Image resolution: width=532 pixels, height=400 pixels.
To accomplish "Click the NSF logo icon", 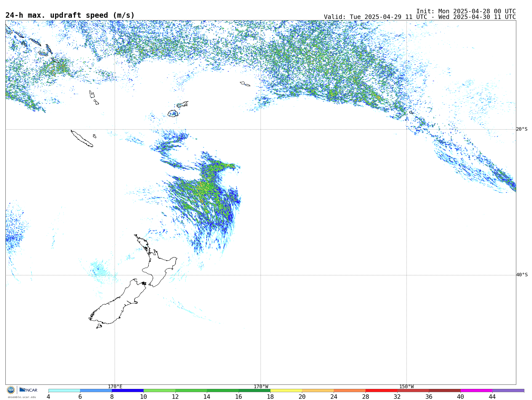I will (11, 390).
